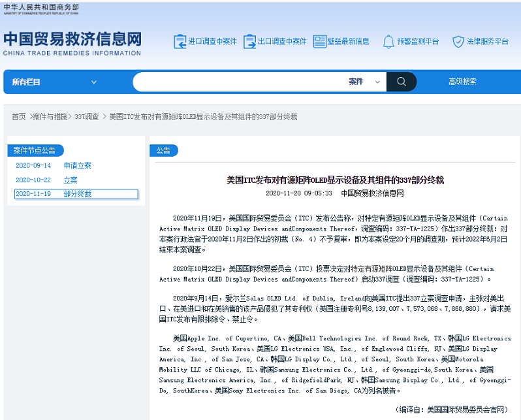Open the export investigation cases icon

pyautogui.click(x=249, y=42)
